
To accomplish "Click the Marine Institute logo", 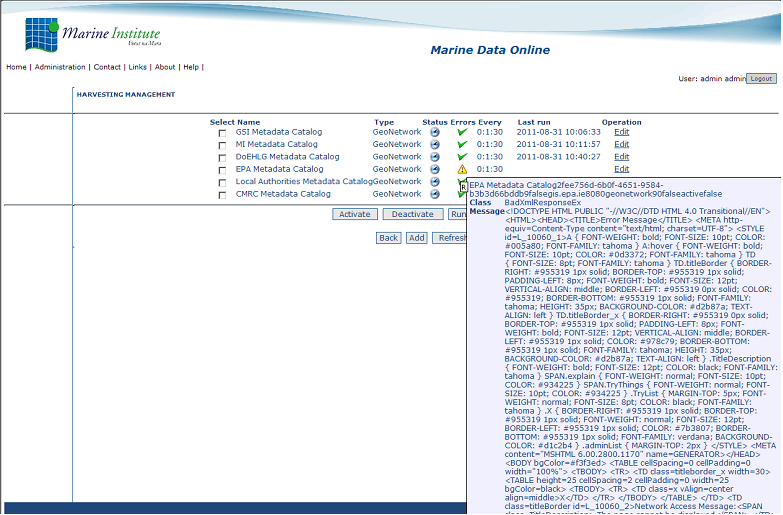I will click(x=93, y=34).
